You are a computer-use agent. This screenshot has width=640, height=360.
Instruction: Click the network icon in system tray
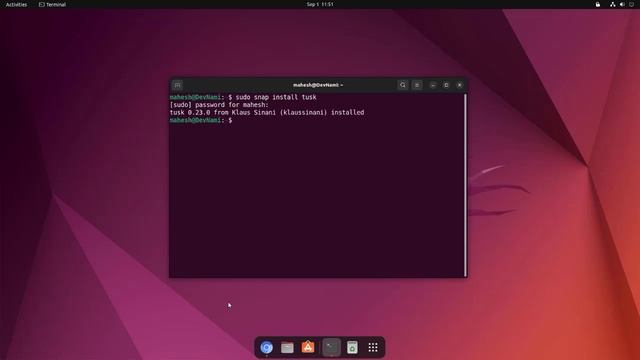613,4
